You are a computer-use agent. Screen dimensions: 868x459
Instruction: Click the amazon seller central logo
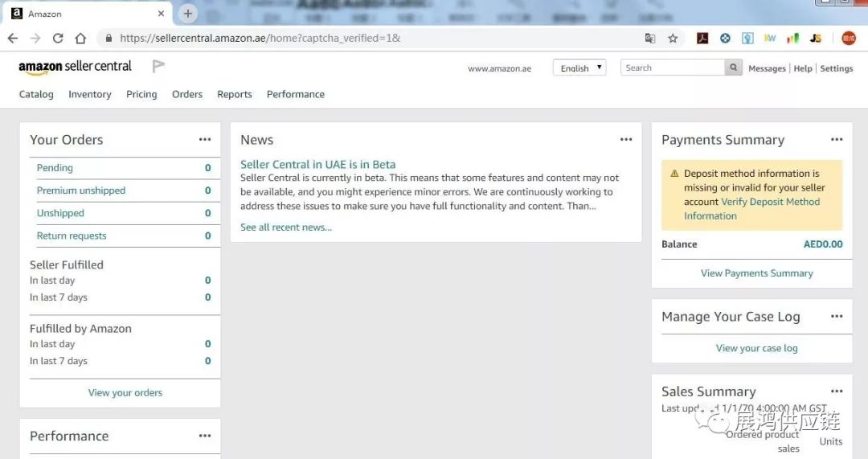click(x=76, y=67)
